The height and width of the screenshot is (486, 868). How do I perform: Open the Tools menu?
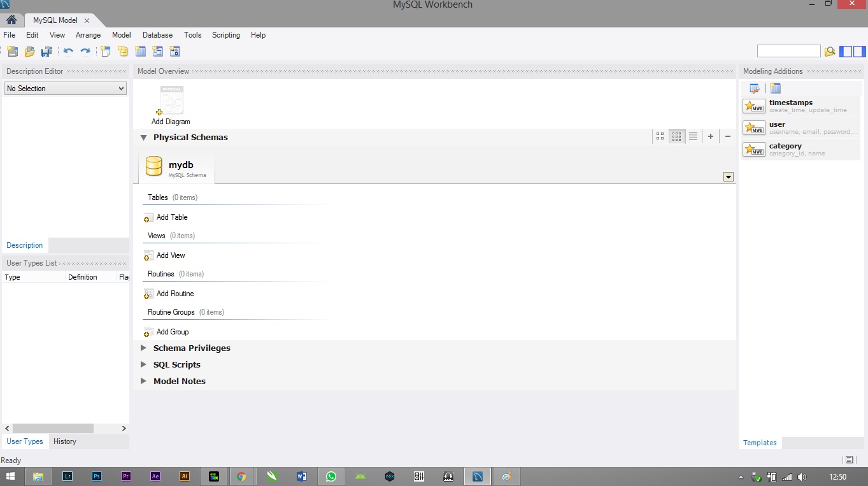coord(192,35)
